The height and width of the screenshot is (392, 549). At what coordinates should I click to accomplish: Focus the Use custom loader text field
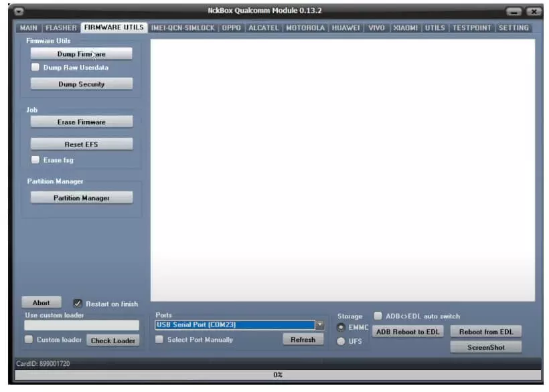[x=81, y=326]
